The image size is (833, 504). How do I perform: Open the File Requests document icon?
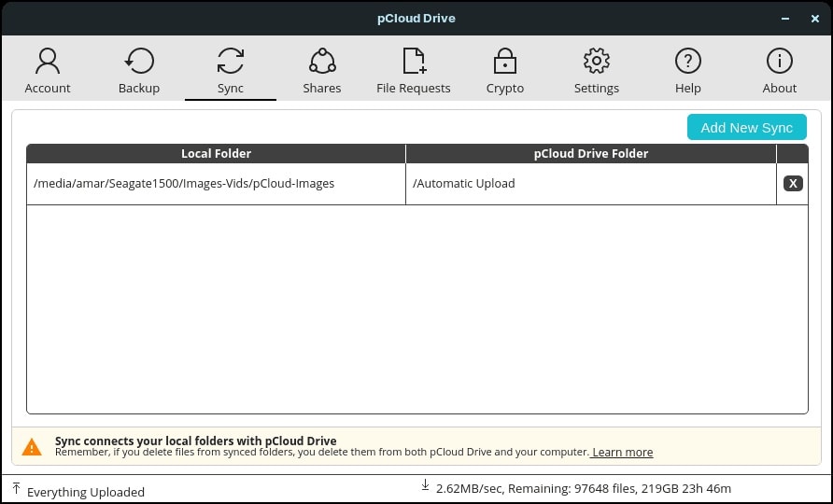414,61
